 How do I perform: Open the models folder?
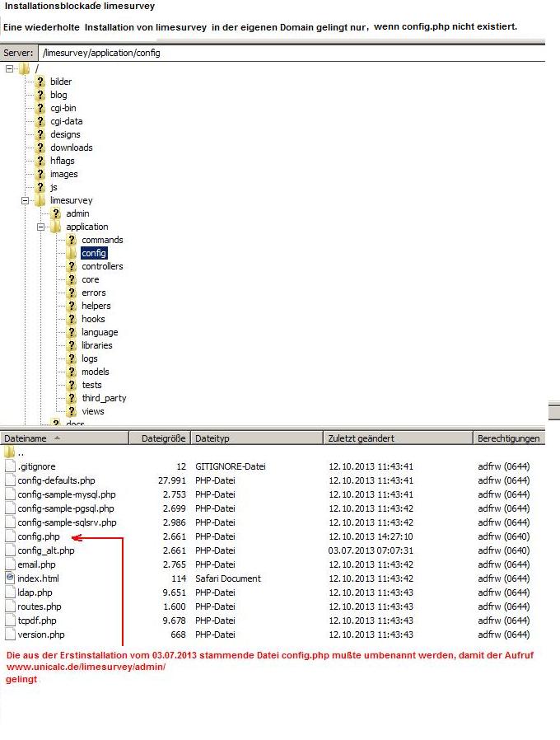pos(95,372)
